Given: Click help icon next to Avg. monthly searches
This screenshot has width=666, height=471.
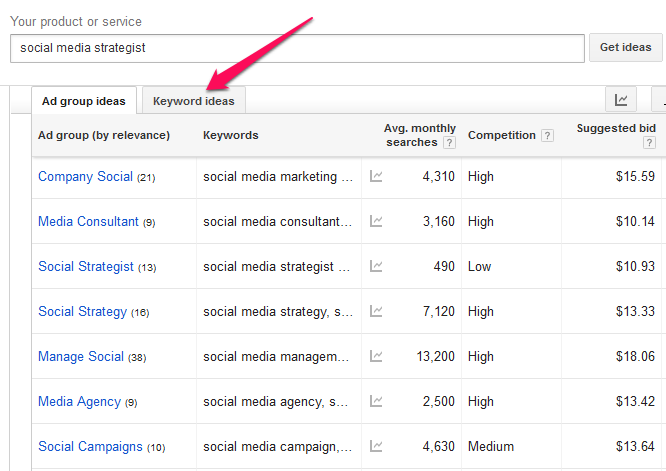Looking at the screenshot, I should pyautogui.click(x=449, y=142).
